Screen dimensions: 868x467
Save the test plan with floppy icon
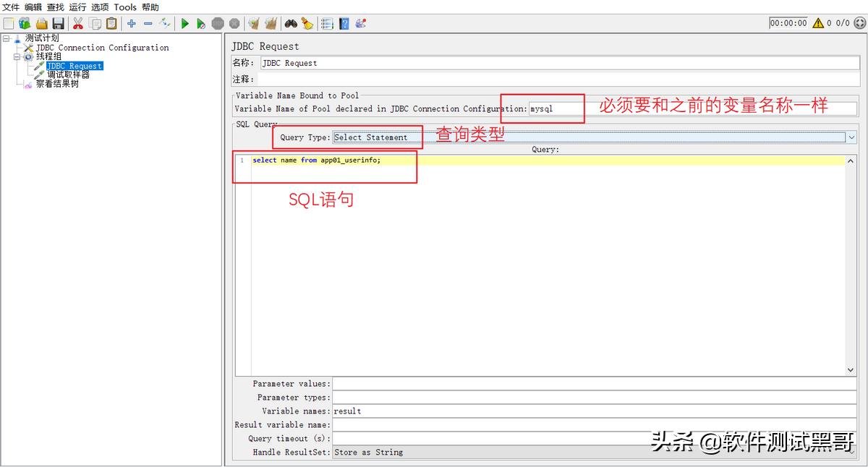(x=58, y=23)
